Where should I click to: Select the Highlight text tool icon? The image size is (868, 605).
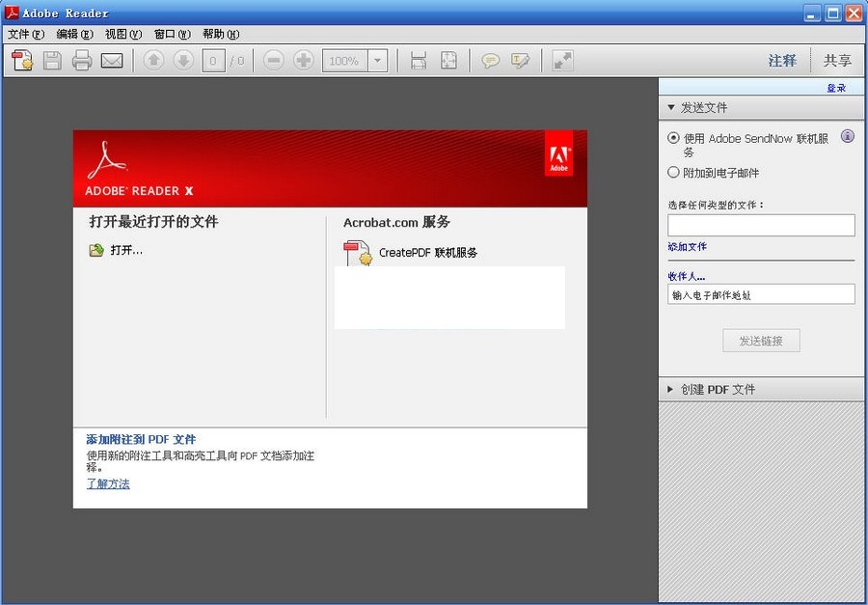click(521, 61)
